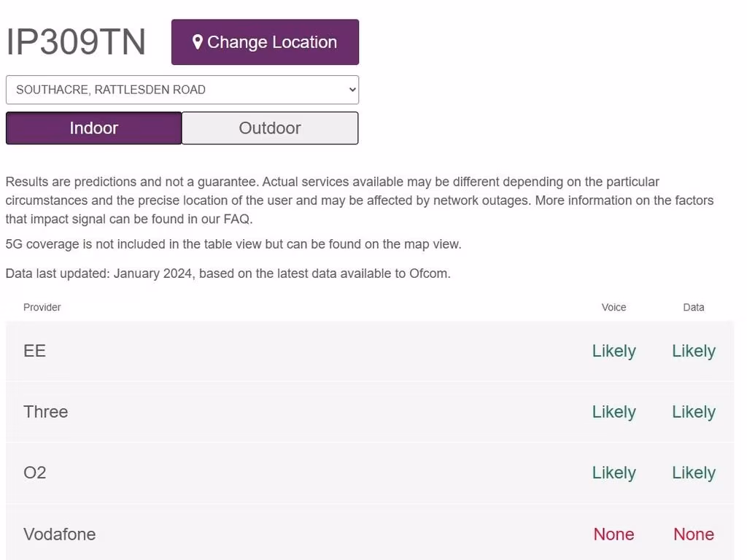
Task: Click the map pin icon beside Change Location
Action: [197, 42]
